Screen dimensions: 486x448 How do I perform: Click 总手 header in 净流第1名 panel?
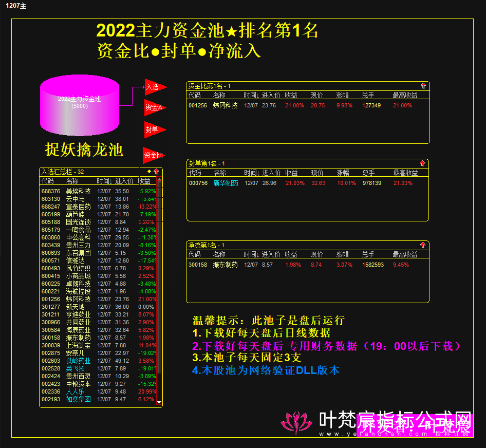point(368,254)
